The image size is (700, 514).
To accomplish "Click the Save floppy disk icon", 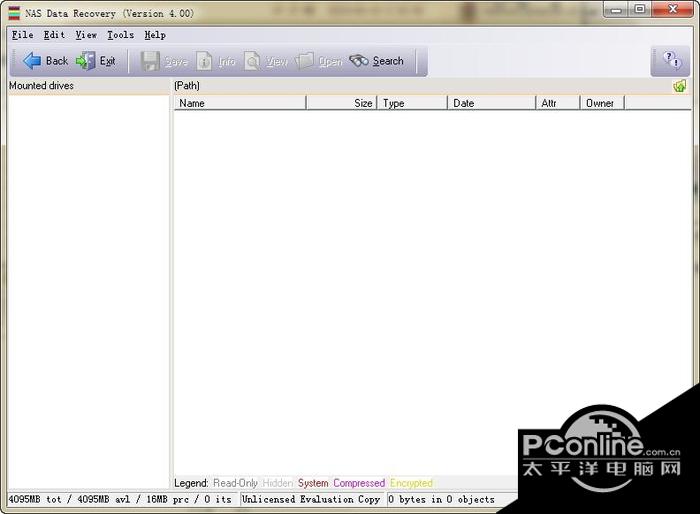I will [x=150, y=61].
